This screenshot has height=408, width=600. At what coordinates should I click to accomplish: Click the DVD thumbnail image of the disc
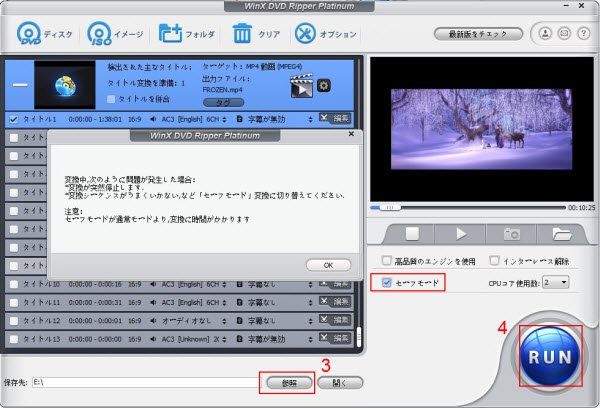click(65, 85)
